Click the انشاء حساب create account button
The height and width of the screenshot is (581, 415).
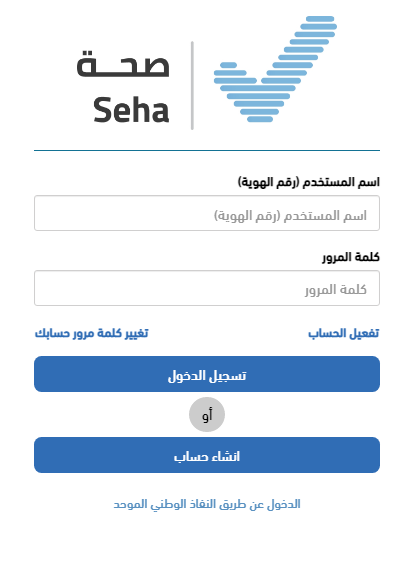pos(207,455)
